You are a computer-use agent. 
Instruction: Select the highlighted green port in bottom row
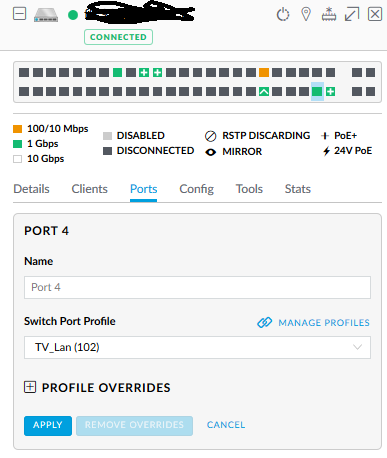coord(317,91)
